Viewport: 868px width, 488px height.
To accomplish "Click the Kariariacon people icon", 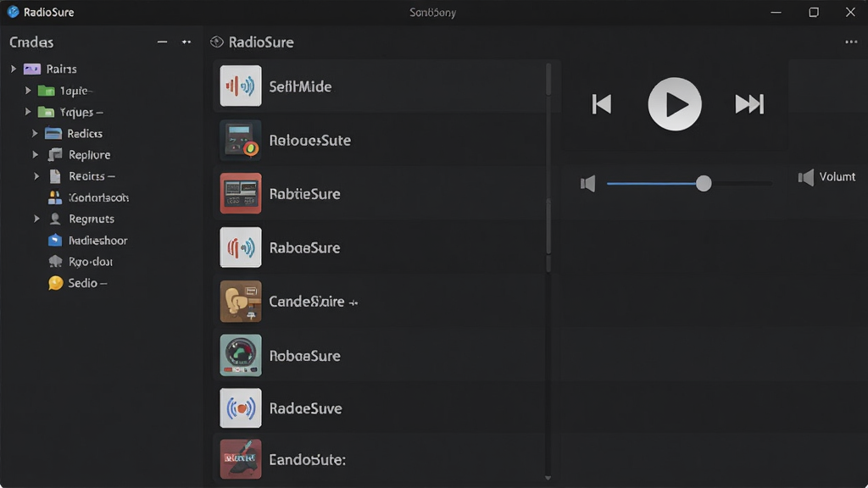I will [55, 197].
